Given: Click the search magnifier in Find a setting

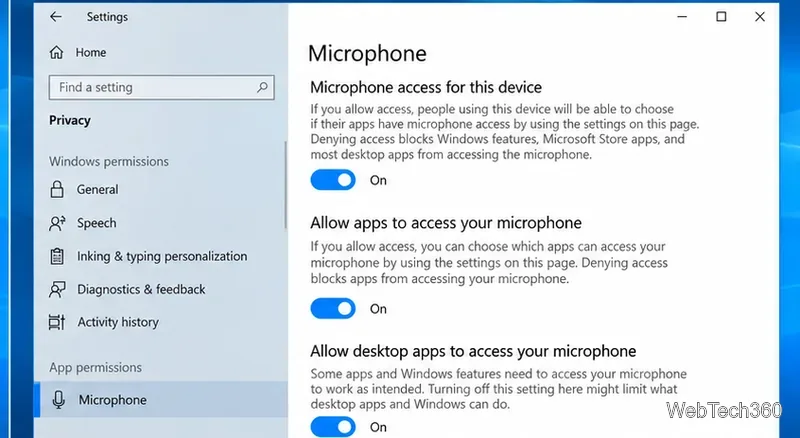Looking at the screenshot, I should [262, 87].
